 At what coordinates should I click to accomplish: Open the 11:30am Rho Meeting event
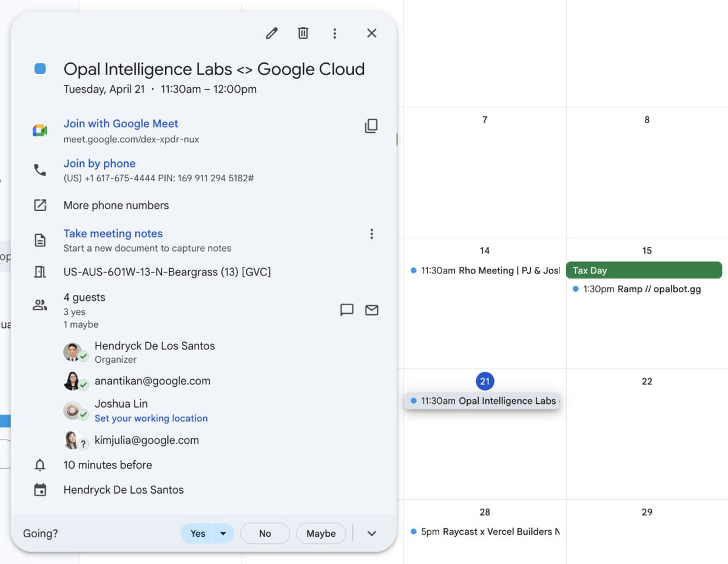(x=485, y=270)
